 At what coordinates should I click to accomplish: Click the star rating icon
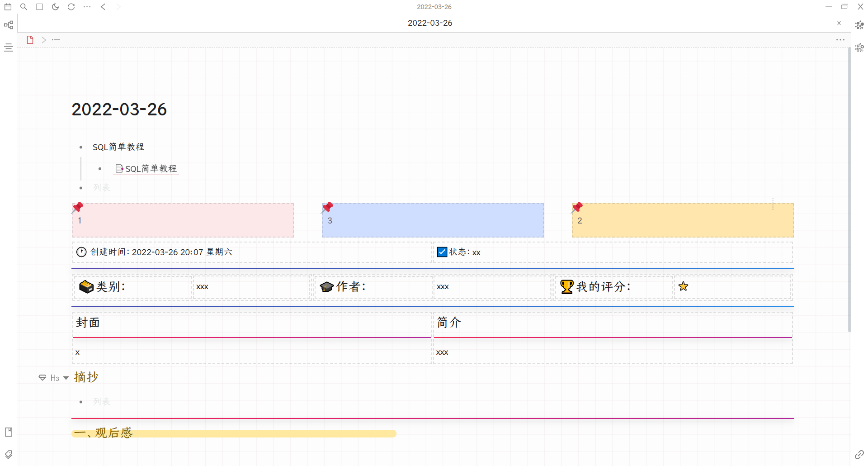[x=683, y=286]
